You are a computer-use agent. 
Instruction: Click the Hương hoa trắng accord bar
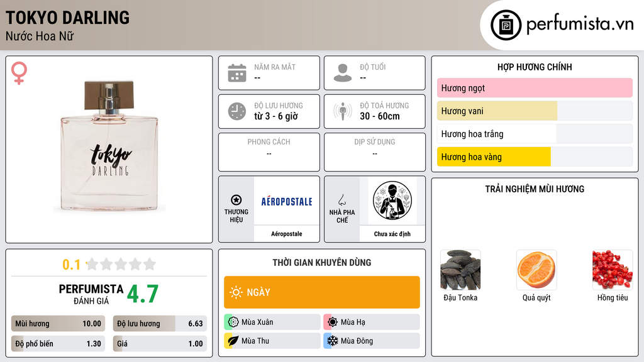click(535, 134)
